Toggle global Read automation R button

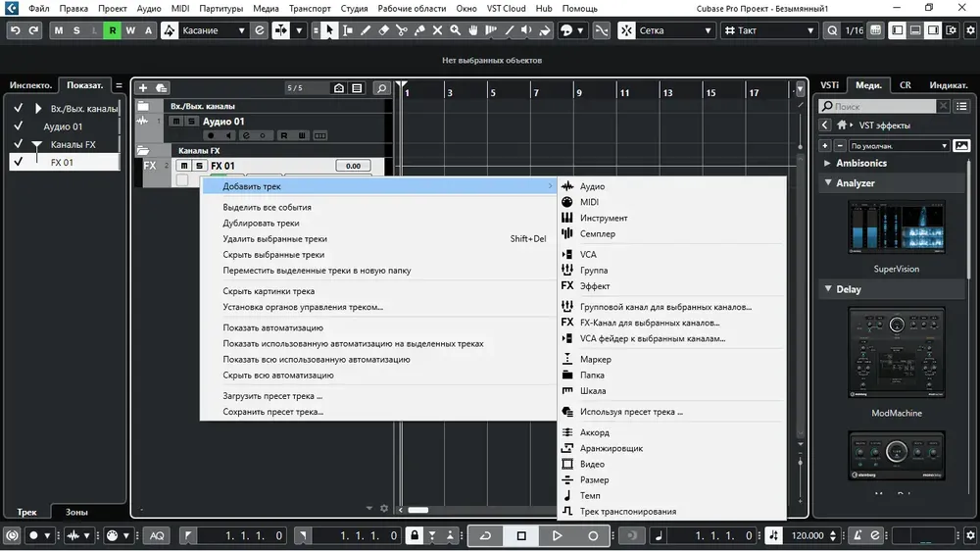coord(113,30)
